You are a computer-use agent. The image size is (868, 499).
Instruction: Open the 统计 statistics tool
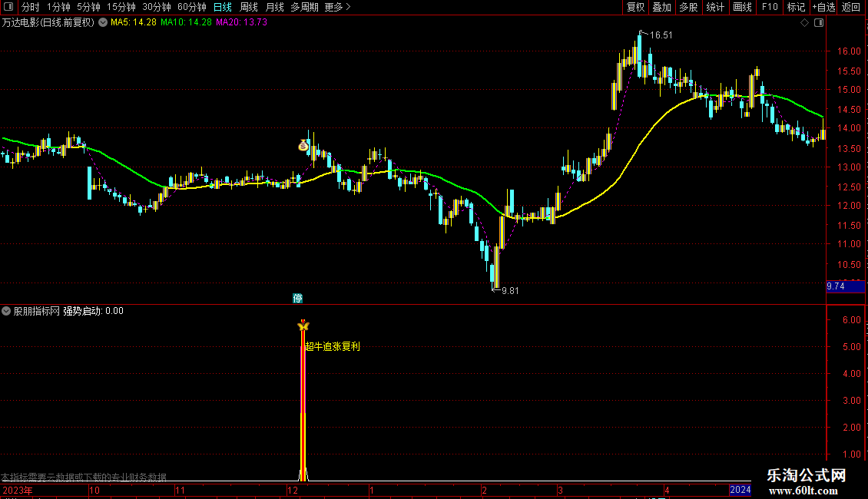click(715, 7)
